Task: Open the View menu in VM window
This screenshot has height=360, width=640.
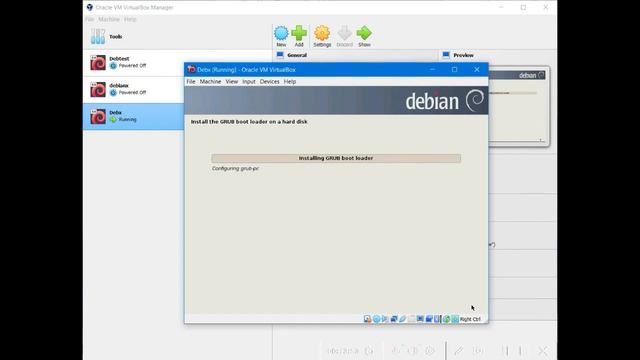Action: click(x=231, y=82)
